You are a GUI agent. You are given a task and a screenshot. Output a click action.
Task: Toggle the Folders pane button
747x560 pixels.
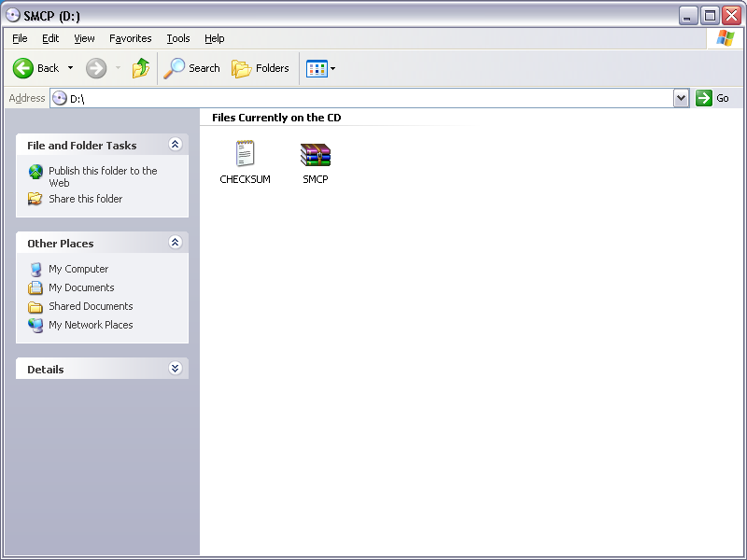pos(261,68)
